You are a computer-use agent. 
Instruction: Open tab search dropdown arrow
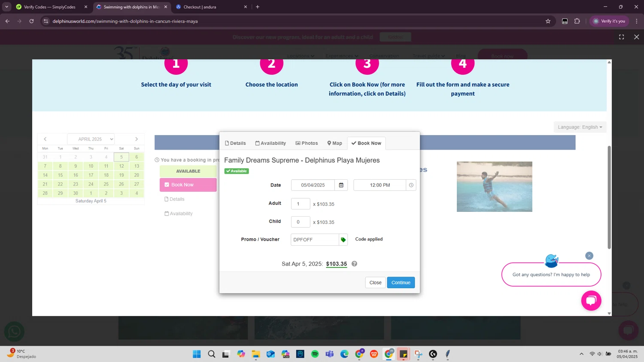(x=6, y=7)
